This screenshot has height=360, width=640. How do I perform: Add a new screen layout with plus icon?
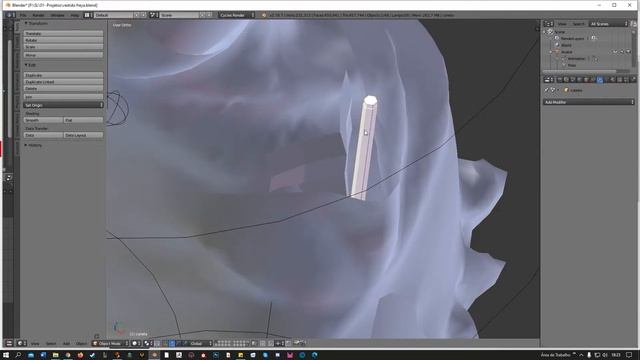pyautogui.click(x=137, y=15)
